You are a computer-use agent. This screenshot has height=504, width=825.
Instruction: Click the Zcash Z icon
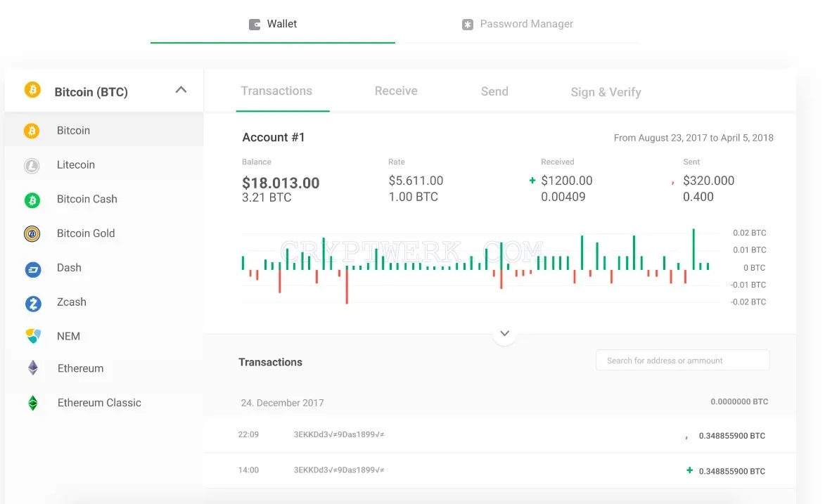click(33, 304)
